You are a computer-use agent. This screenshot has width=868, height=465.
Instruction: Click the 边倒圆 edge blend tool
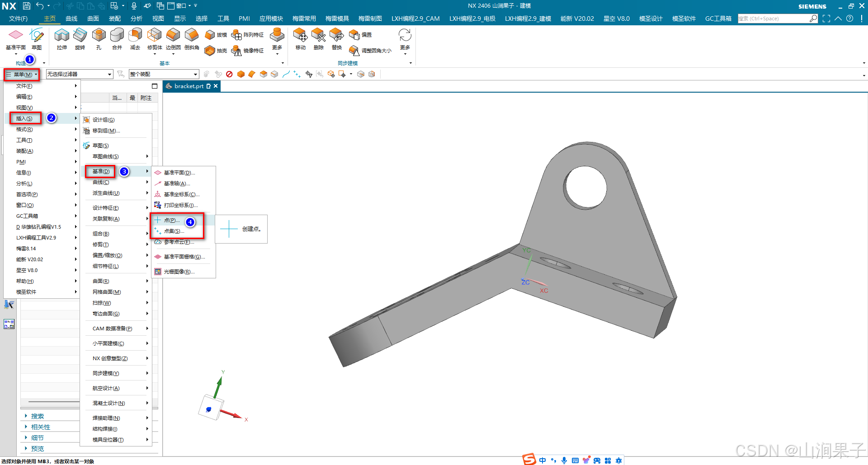click(173, 38)
